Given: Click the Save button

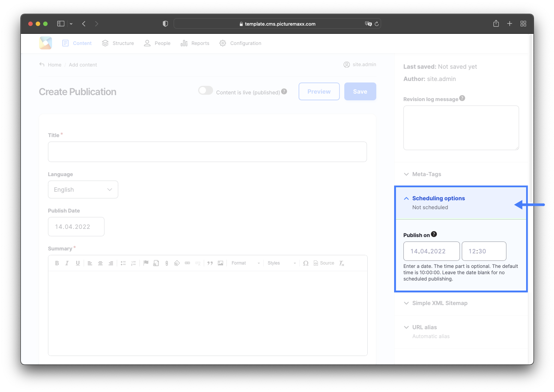Looking at the screenshot, I should pyautogui.click(x=360, y=91).
